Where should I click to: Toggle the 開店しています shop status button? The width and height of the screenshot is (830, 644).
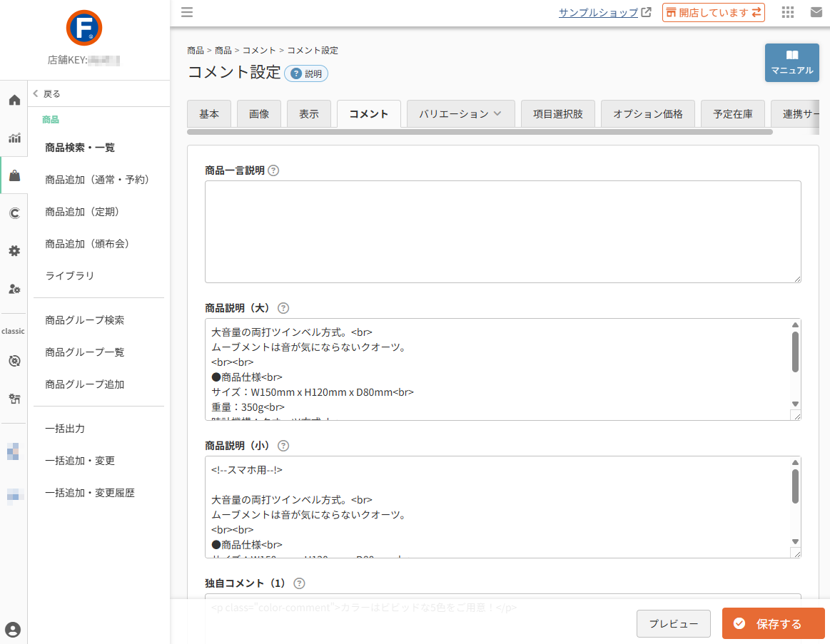[713, 12]
